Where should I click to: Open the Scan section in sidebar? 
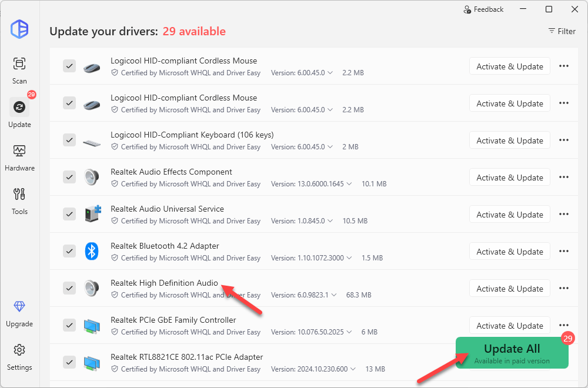point(19,70)
